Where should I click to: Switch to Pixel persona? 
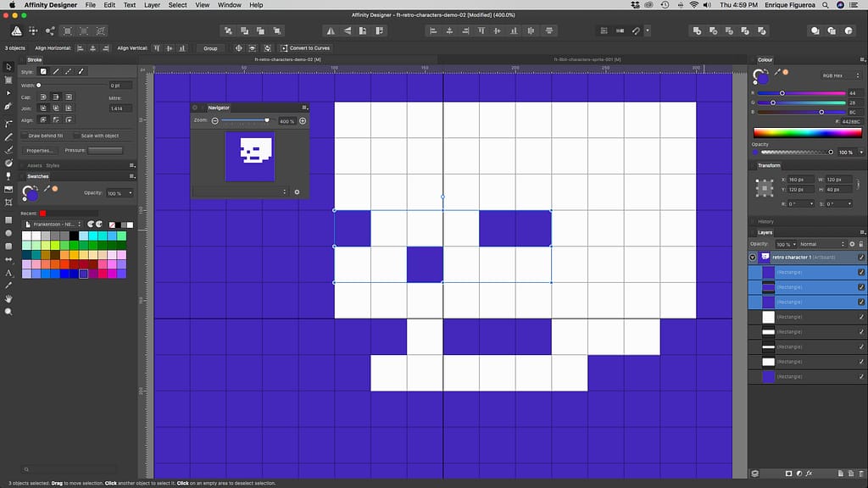pos(33,31)
